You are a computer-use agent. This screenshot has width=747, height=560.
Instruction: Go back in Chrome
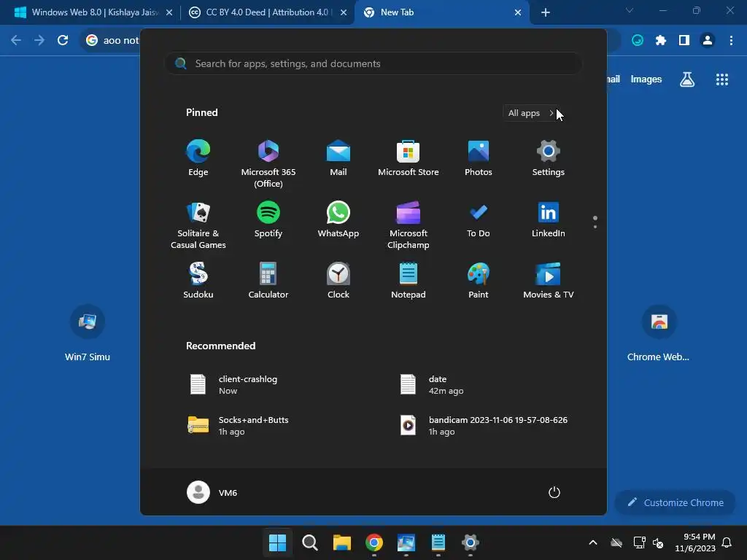point(16,40)
